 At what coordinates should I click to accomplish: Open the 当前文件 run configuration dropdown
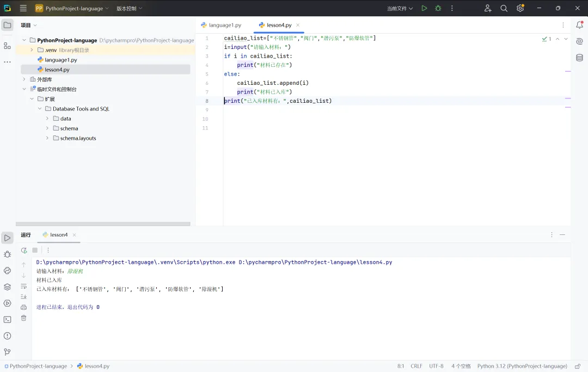pyautogui.click(x=400, y=8)
